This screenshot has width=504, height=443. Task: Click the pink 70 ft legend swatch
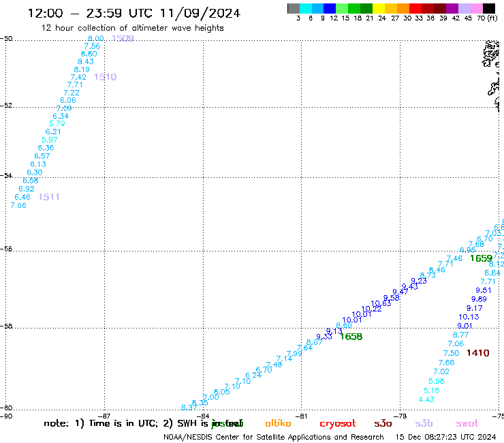click(476, 8)
